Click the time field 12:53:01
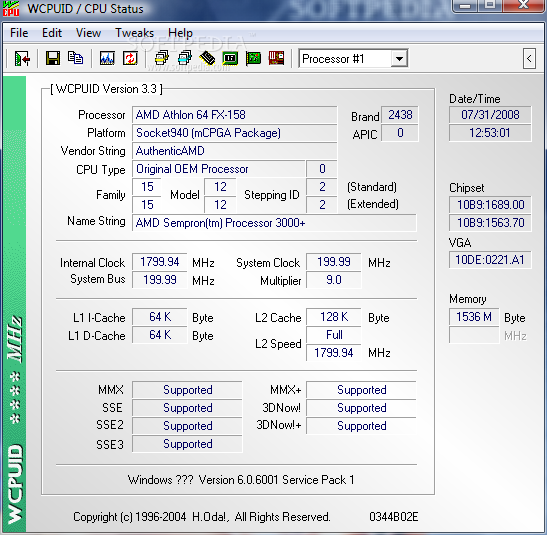This screenshot has height=535, width=547. click(490, 133)
